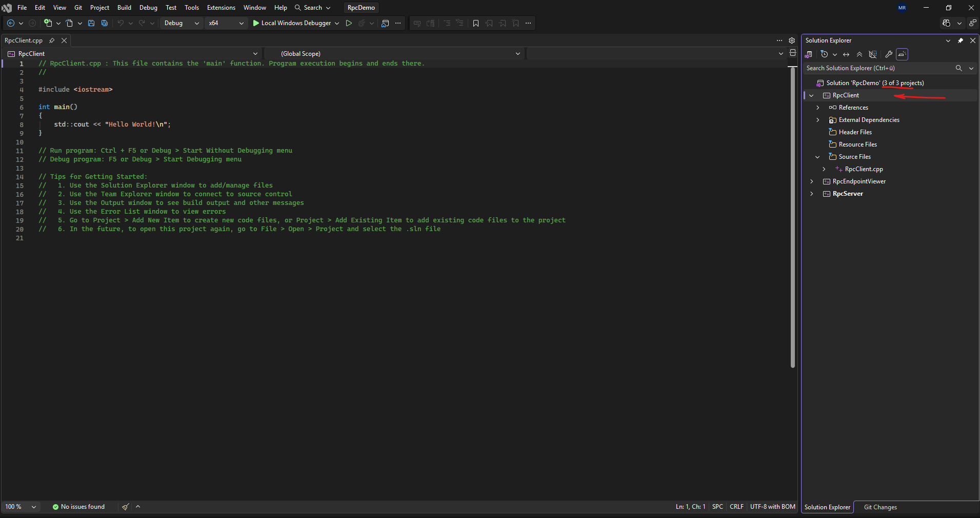Click Sync with Active Document arrows icon

pyautogui.click(x=846, y=54)
